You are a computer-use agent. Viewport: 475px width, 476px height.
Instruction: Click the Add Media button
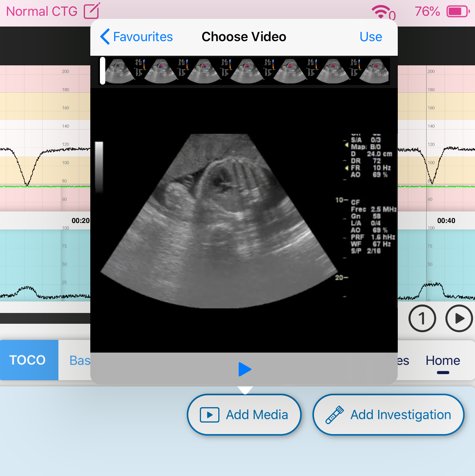click(x=244, y=414)
